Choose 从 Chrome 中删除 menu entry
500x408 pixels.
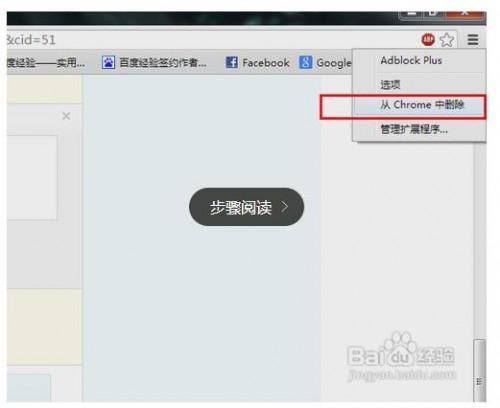[419, 105]
